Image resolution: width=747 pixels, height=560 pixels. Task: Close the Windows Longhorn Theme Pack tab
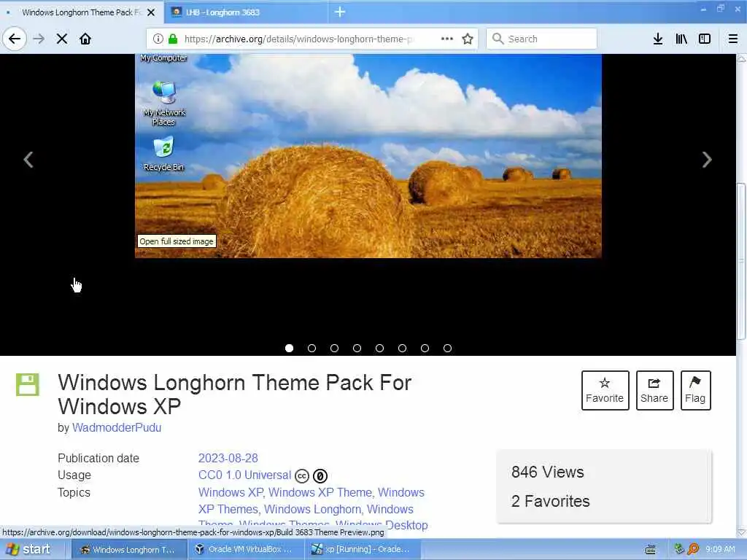click(x=151, y=12)
